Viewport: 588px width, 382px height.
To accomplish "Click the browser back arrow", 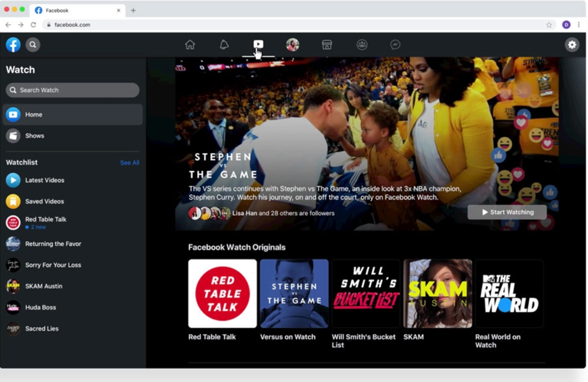I will point(8,25).
